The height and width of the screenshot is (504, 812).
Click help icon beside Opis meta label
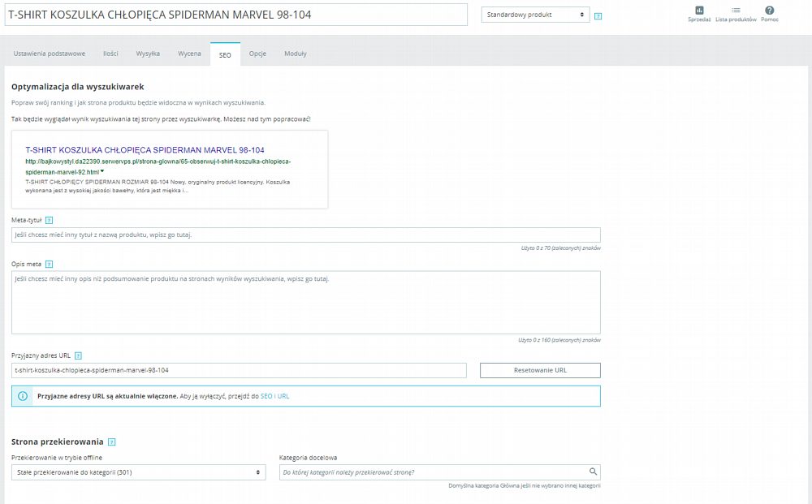click(49, 264)
